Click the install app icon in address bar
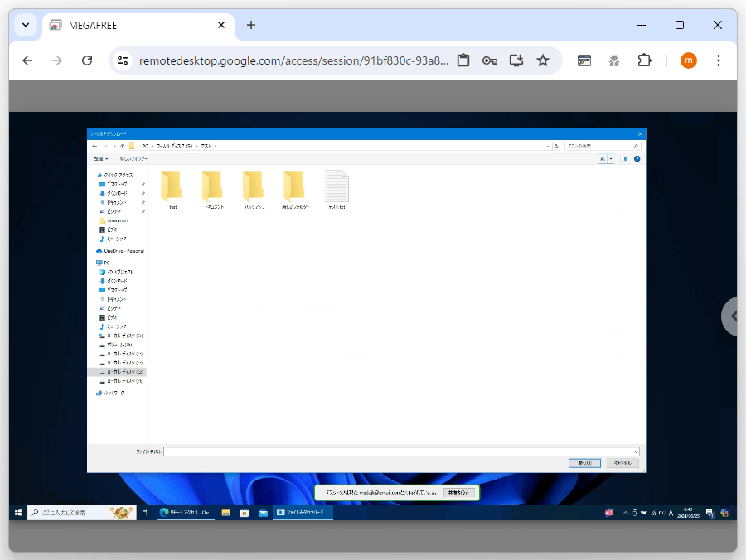This screenshot has height=560, width=746. click(x=516, y=60)
